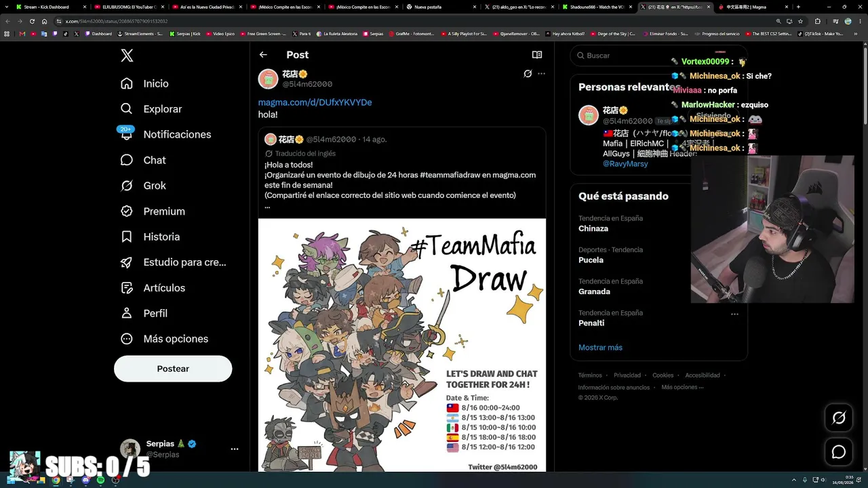Click the Chinaza trending topic

tap(593, 228)
